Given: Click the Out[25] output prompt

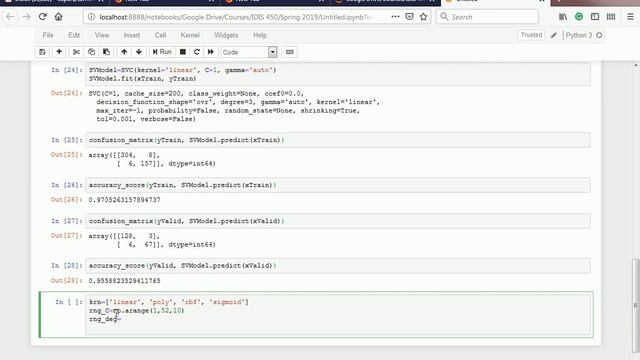Looking at the screenshot, I should (x=66, y=155).
